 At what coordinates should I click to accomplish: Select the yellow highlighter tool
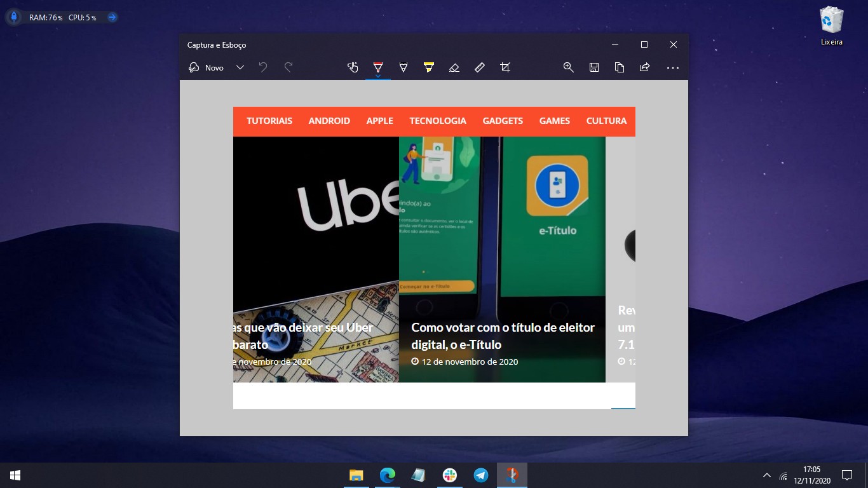428,67
